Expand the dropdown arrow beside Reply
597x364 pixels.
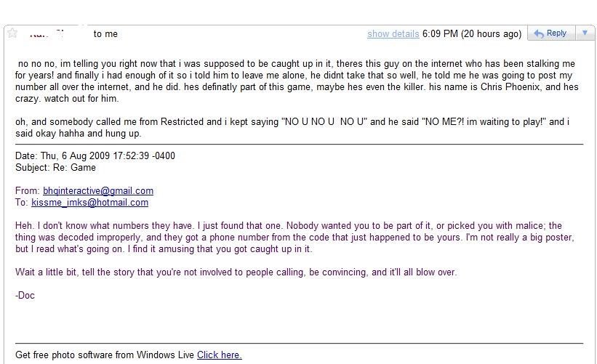[x=585, y=33]
